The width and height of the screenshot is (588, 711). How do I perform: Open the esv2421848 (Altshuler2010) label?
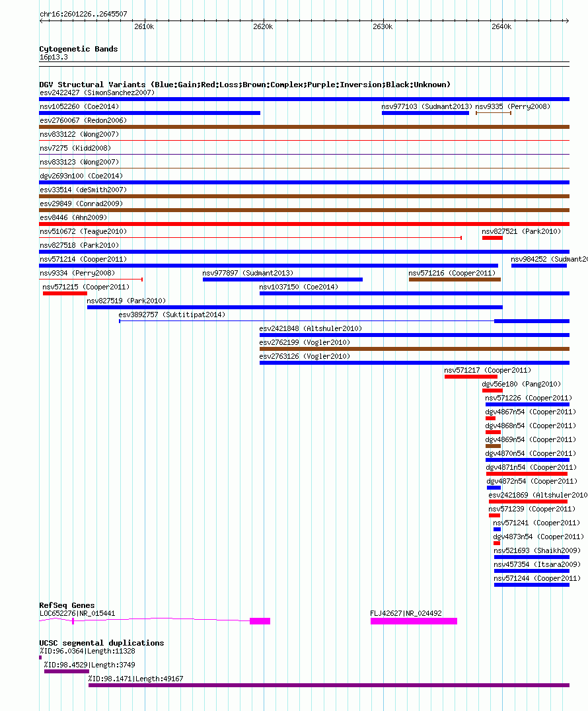click(x=311, y=329)
